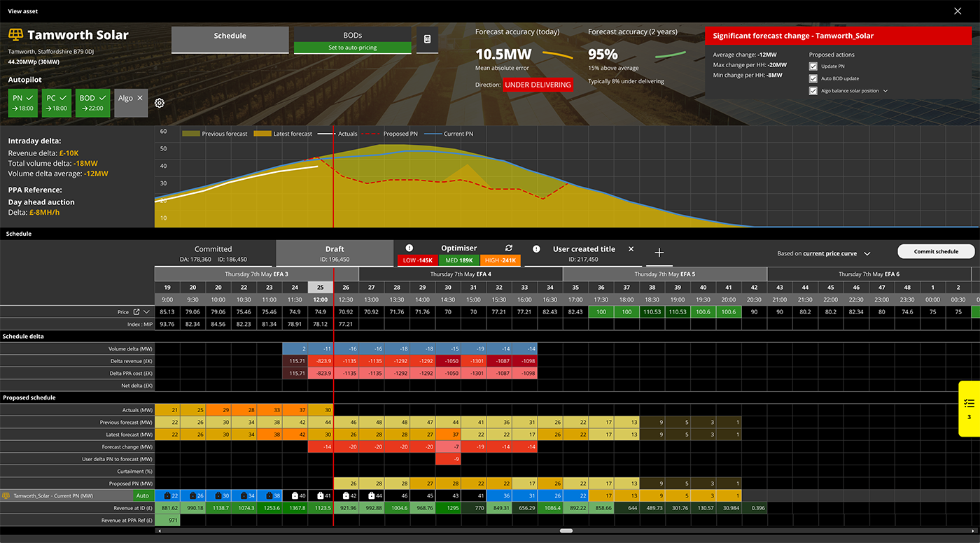Screen dimensions: 980x543
Task: Expand the Price row chevron
Action: pos(147,312)
